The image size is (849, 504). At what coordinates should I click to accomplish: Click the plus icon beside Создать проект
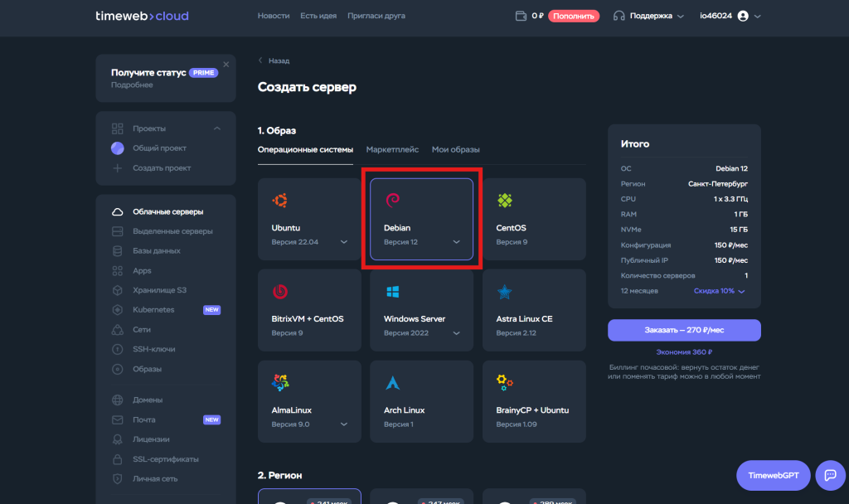coord(118,167)
